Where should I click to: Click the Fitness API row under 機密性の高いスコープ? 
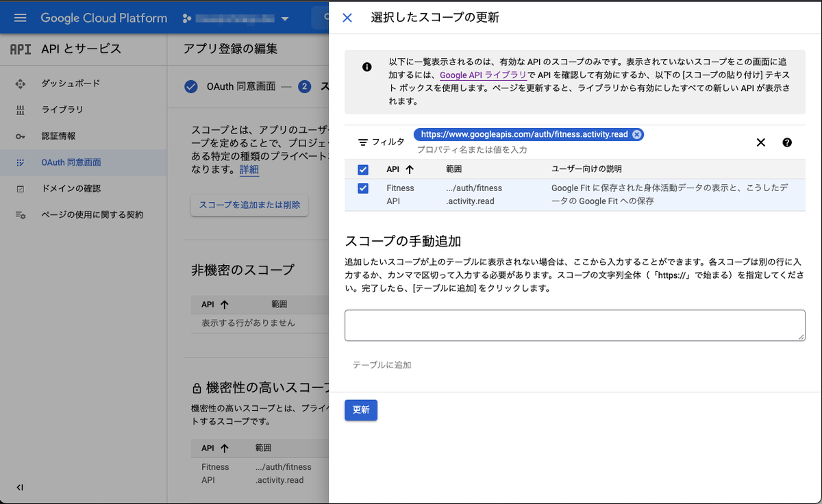point(260,473)
